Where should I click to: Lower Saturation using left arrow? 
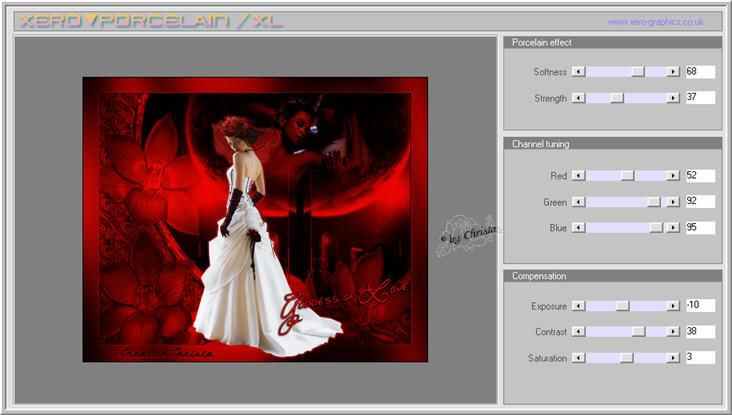click(x=578, y=358)
